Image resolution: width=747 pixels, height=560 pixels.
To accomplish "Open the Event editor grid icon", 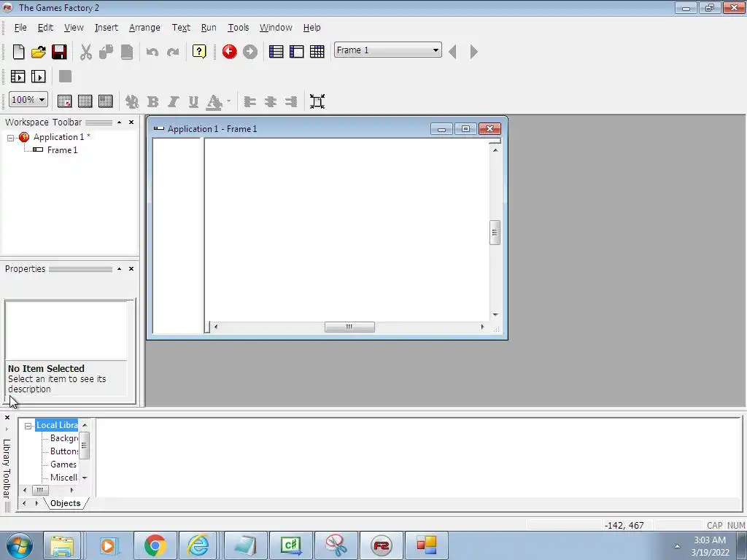I will (317, 52).
